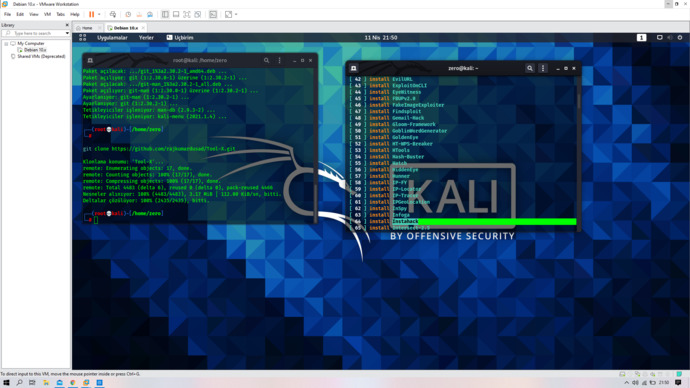Open the Yerler menu
Screen dimensions: 690x388
(146, 38)
